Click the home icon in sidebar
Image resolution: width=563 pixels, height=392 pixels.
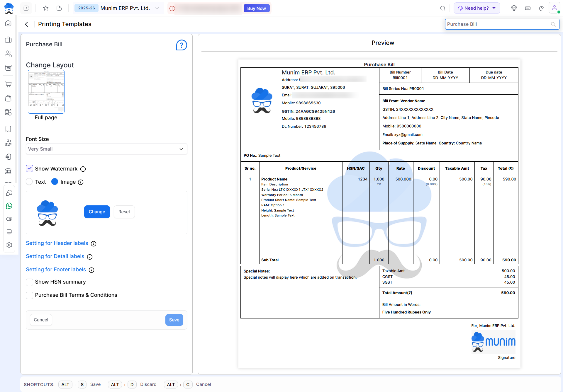coord(9,23)
